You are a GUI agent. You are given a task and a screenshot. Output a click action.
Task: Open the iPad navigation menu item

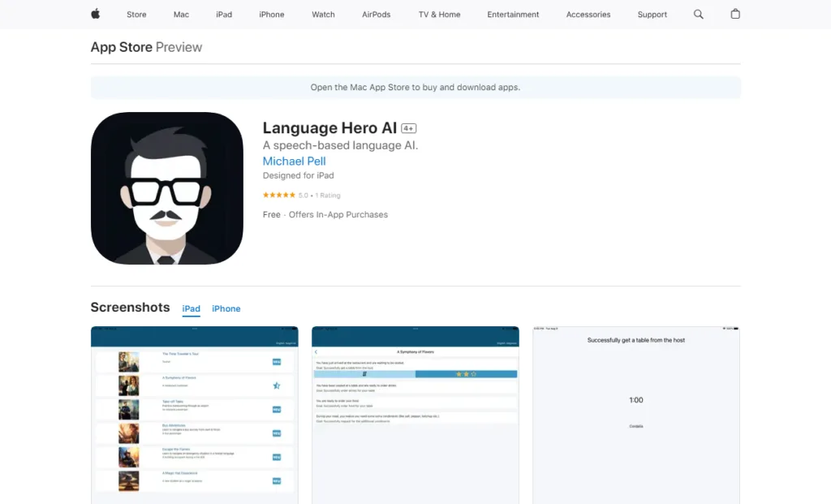(x=224, y=15)
